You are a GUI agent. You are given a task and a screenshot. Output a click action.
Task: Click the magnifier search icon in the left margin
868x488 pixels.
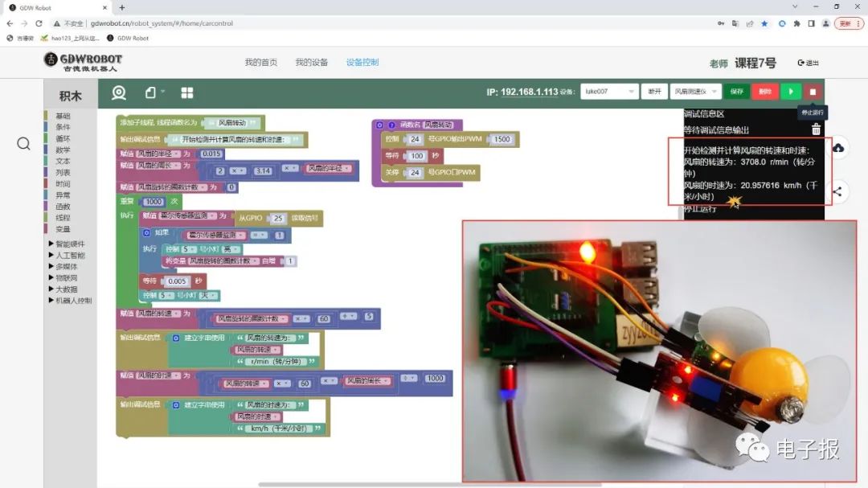click(23, 144)
